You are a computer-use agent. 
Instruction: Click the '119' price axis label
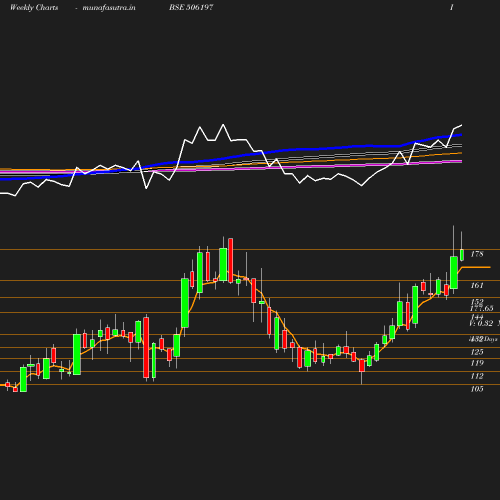[477, 363]
